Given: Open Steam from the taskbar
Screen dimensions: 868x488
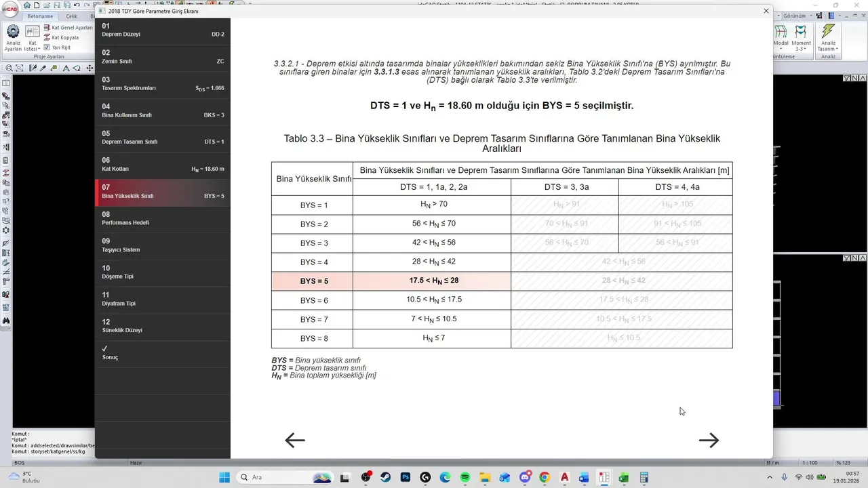Looking at the screenshot, I should [x=385, y=477].
